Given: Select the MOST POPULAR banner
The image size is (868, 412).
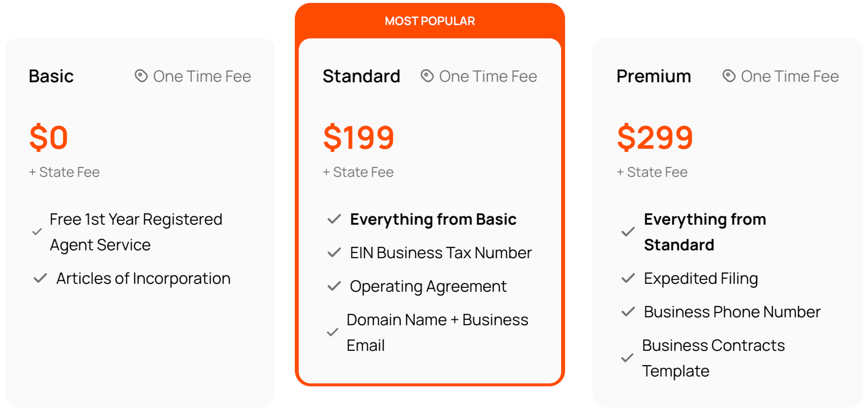Looking at the screenshot, I should click(x=430, y=21).
